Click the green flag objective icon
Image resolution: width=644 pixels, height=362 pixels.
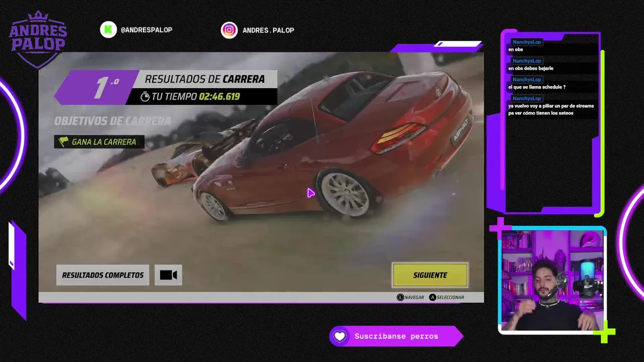click(x=63, y=142)
